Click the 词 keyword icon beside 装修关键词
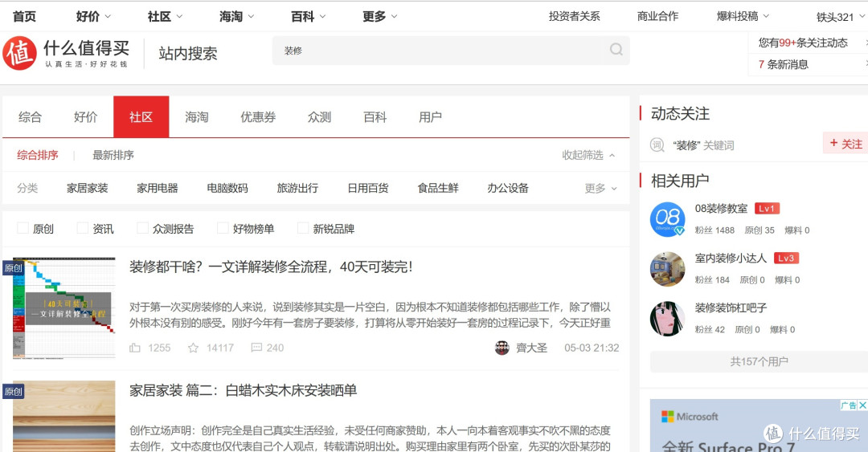Viewport: 868px width, 452px height. (657, 145)
